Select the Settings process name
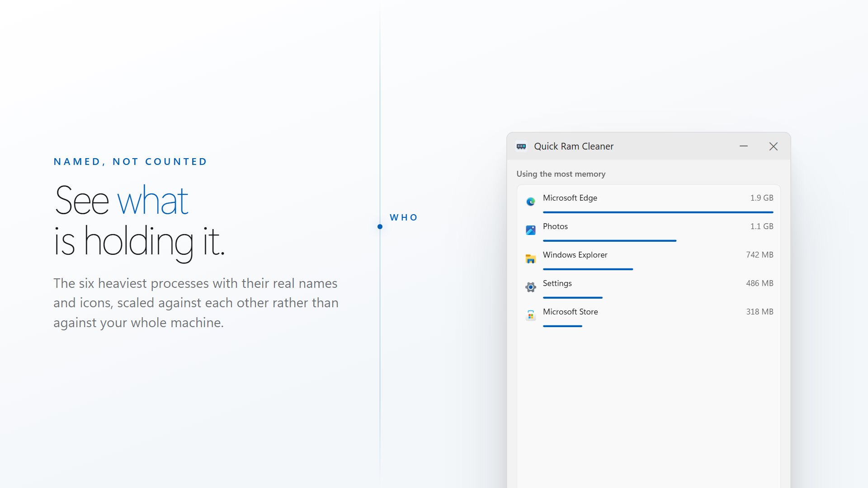This screenshot has height=488, width=868. coord(557,283)
